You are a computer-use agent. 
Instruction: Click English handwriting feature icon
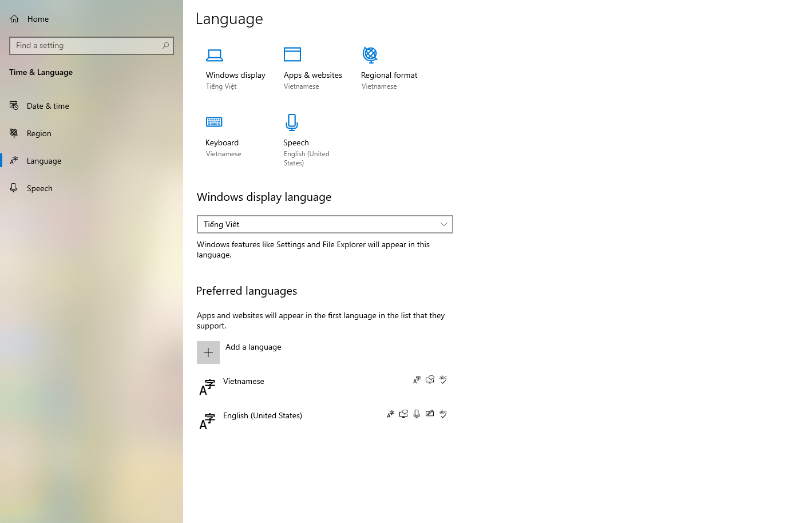430,414
